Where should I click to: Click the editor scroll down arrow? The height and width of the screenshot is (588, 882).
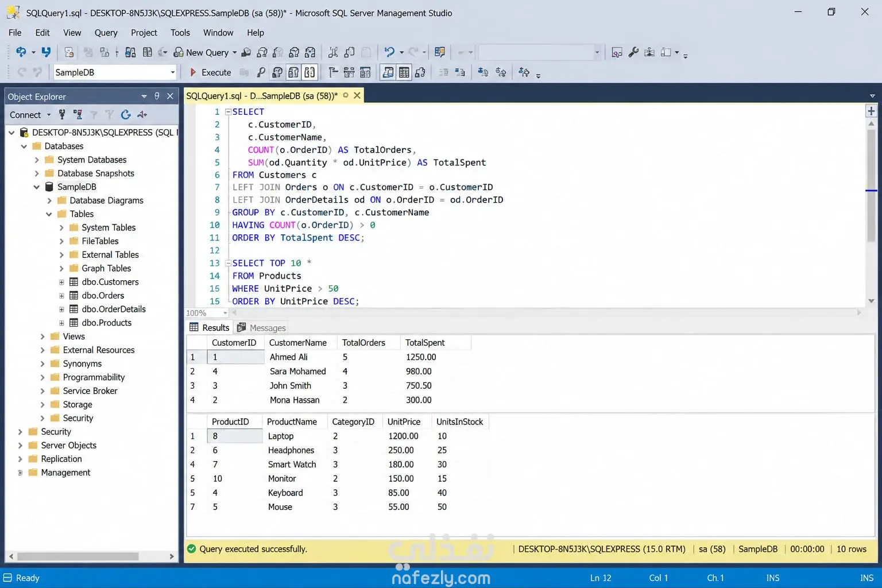coord(871,301)
